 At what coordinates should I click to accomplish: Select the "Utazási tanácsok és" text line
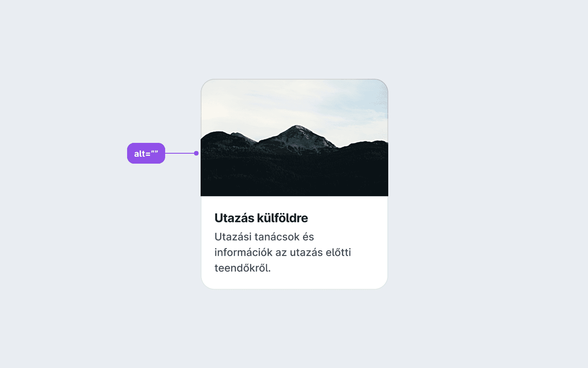pyautogui.click(x=264, y=237)
